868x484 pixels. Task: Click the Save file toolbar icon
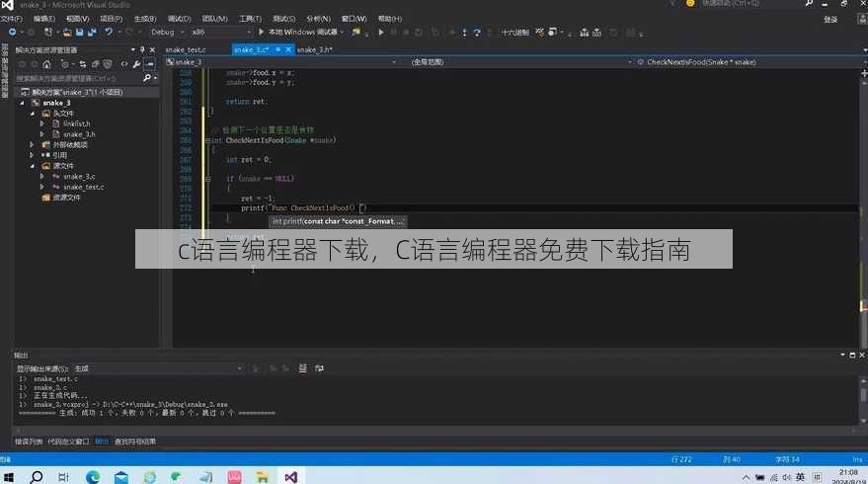click(x=79, y=33)
